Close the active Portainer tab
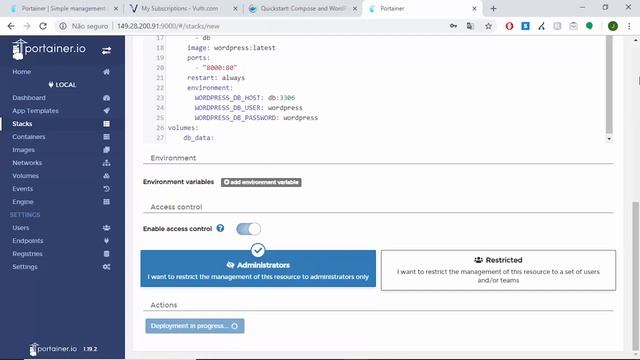640x360 pixels. pyautogui.click(x=474, y=9)
